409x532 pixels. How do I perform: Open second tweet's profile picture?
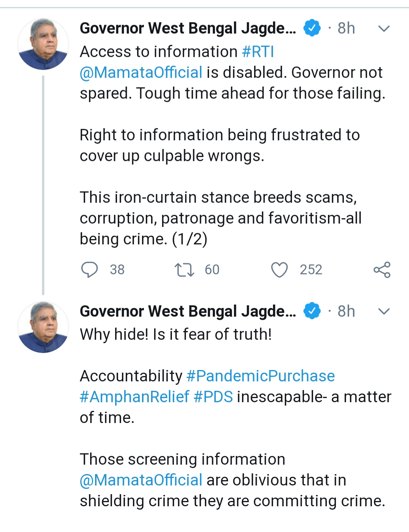[43, 327]
